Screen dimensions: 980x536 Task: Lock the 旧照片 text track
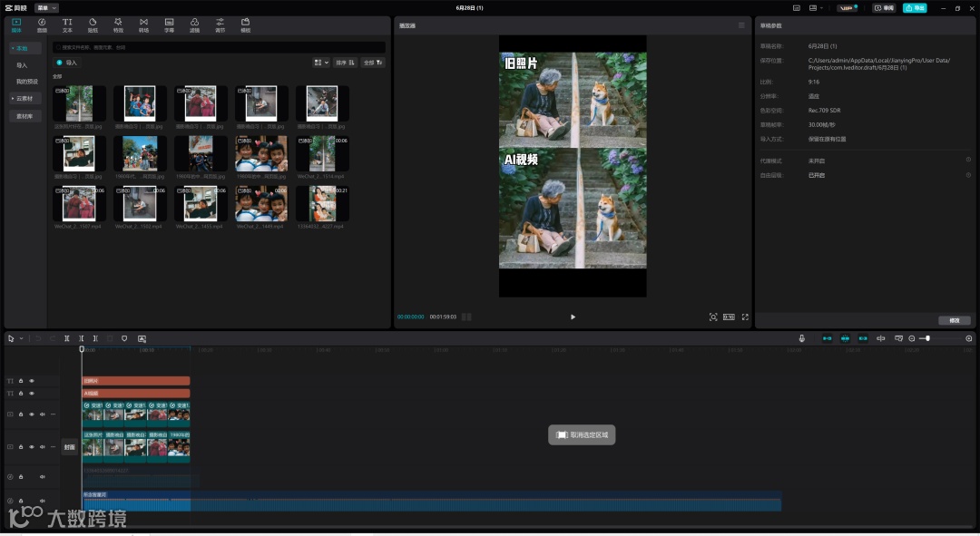[x=21, y=380]
